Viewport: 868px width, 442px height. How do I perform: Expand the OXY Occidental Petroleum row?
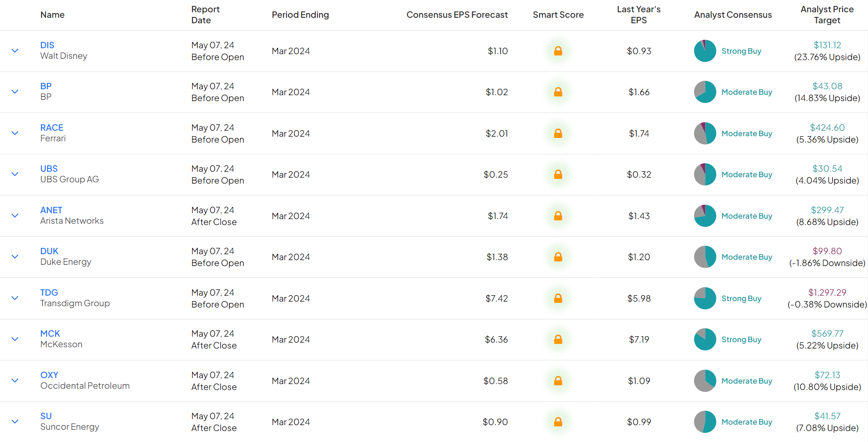15,381
